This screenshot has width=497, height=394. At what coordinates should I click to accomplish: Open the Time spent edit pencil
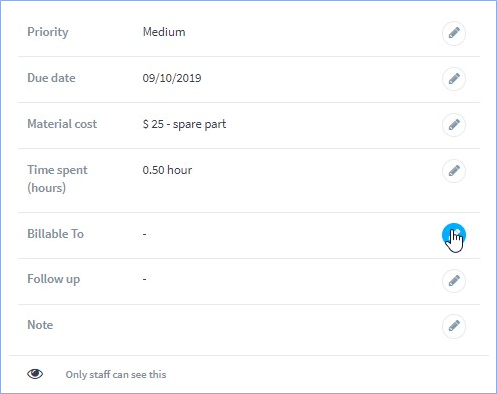click(x=454, y=171)
